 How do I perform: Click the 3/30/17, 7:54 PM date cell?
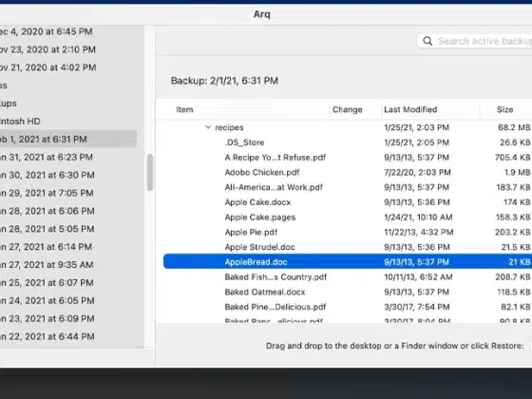click(x=417, y=307)
